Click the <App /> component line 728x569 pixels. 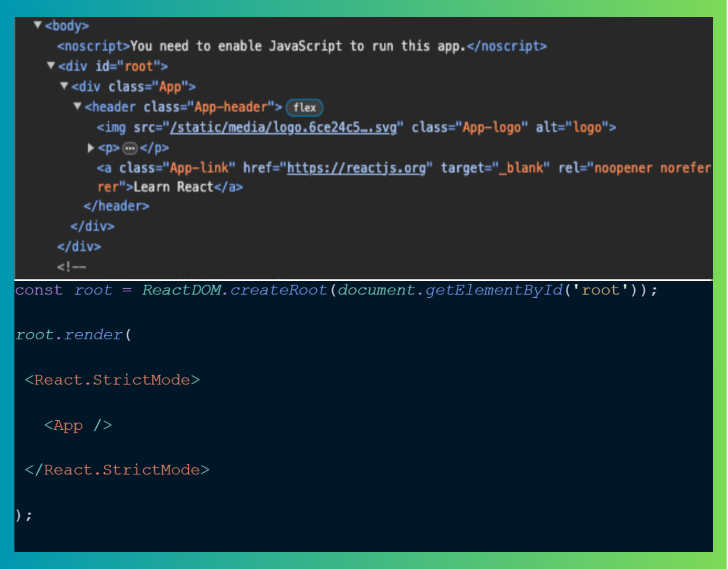(78, 425)
